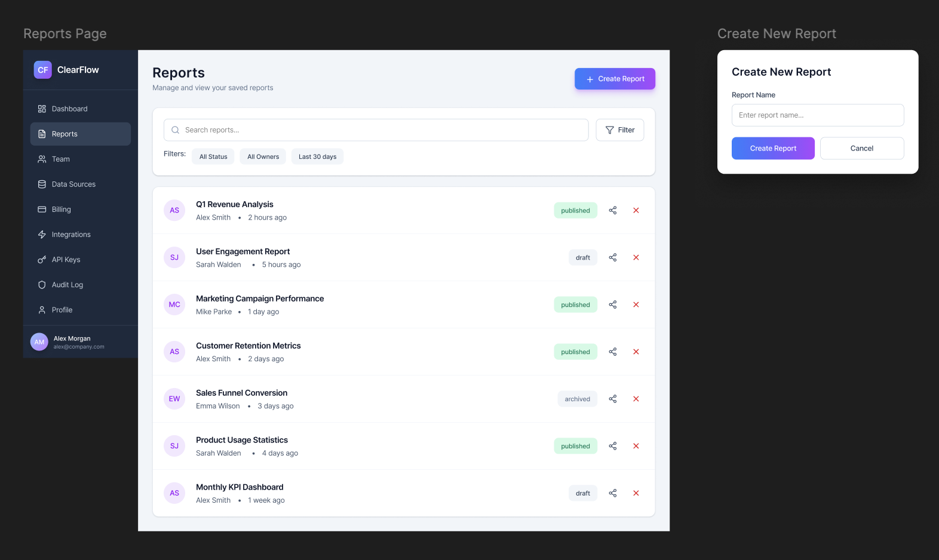The height and width of the screenshot is (560, 939).
Task: Open Profile in the sidebar
Action: pos(81,309)
